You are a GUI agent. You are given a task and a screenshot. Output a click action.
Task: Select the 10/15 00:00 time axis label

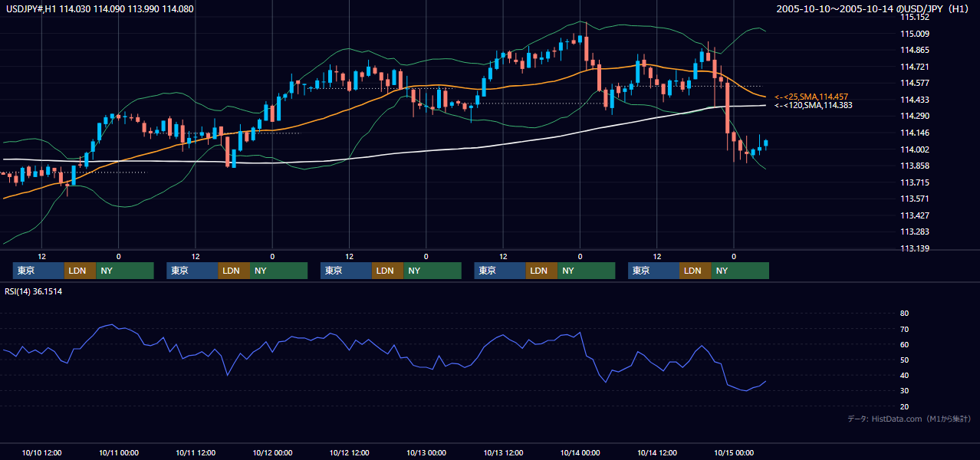734,452
